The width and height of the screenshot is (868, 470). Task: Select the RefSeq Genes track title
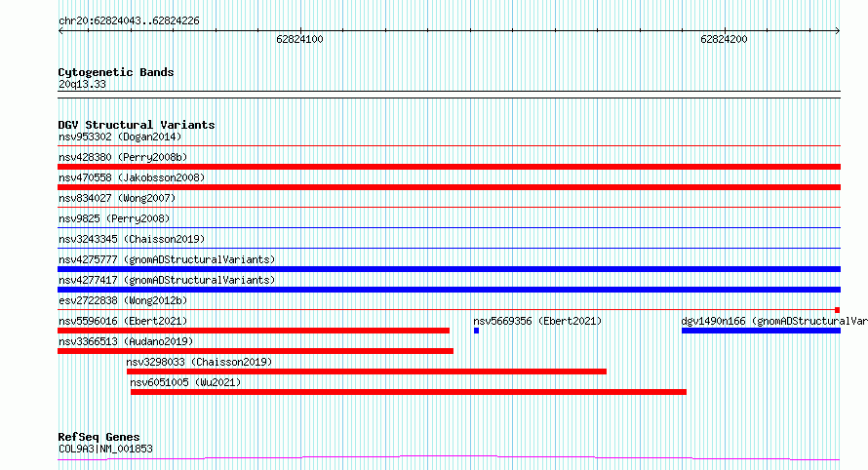(x=99, y=437)
